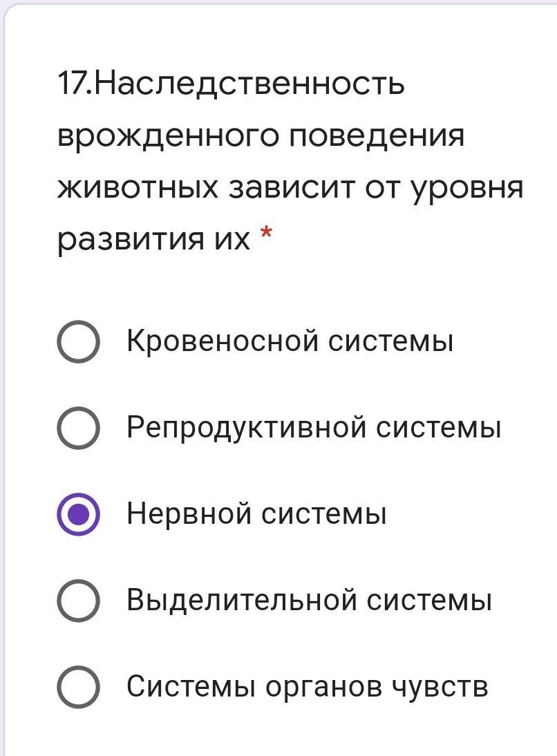
Task: Click the 'Выделительной системы' option label
Action: 309,601
